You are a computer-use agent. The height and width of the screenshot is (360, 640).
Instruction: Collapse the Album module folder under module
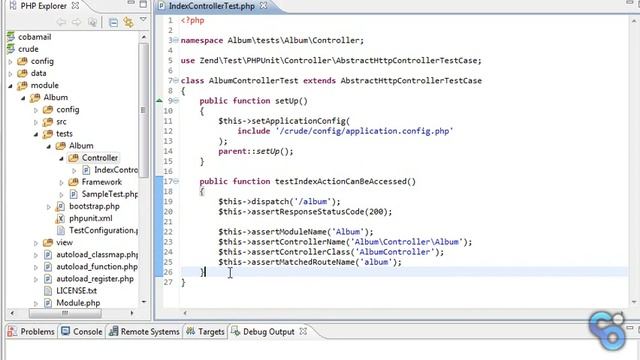point(23,98)
